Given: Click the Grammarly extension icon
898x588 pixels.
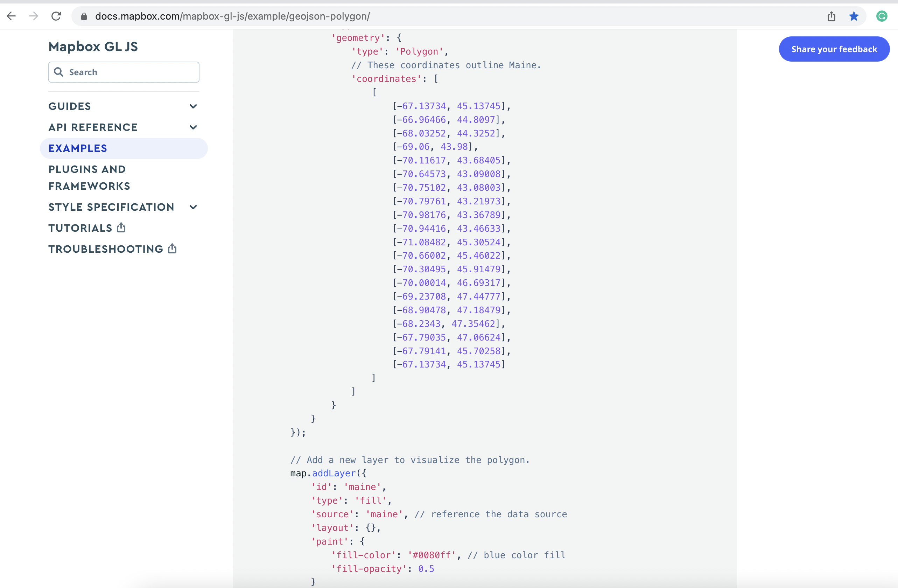Looking at the screenshot, I should (x=882, y=16).
